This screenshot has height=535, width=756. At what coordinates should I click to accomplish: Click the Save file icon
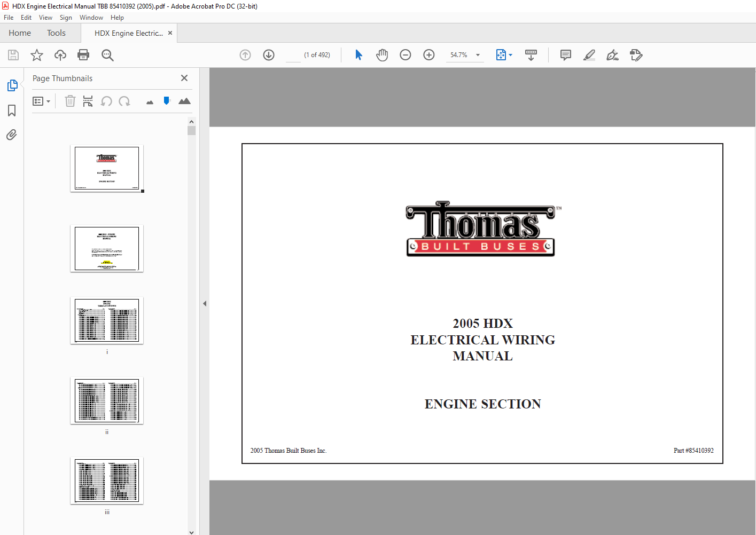tap(13, 55)
